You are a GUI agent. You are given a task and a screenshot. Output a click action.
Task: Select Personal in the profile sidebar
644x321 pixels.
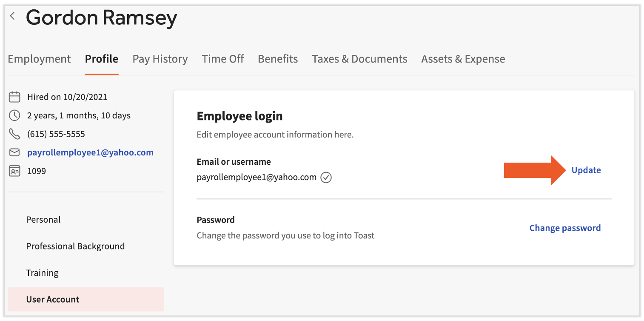point(43,220)
